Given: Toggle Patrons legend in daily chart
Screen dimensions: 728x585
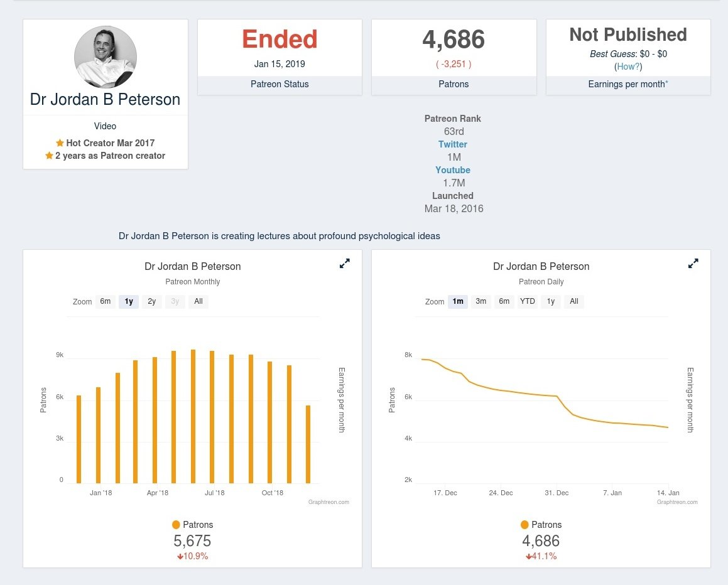Looking at the screenshot, I should pyautogui.click(x=541, y=525).
